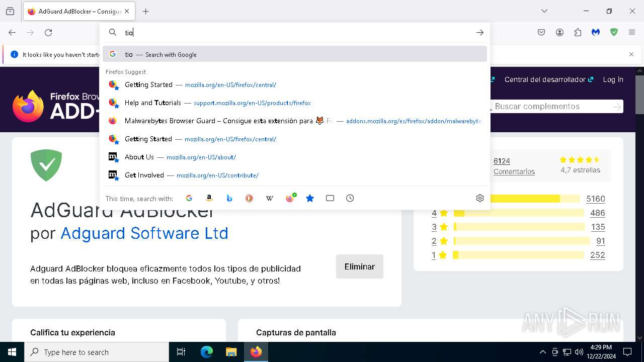Image resolution: width=644 pixels, height=362 pixels.
Task: Open a new tab with plus button
Action: [x=146, y=11]
